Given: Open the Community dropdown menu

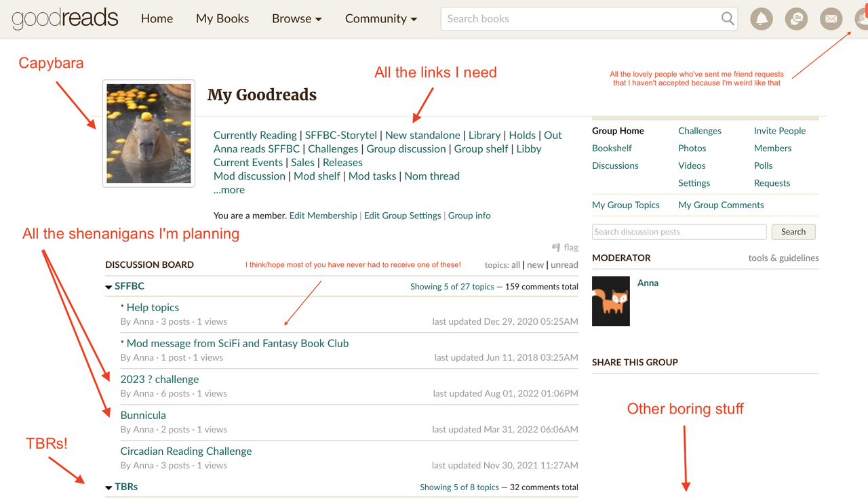Looking at the screenshot, I should 381,19.
